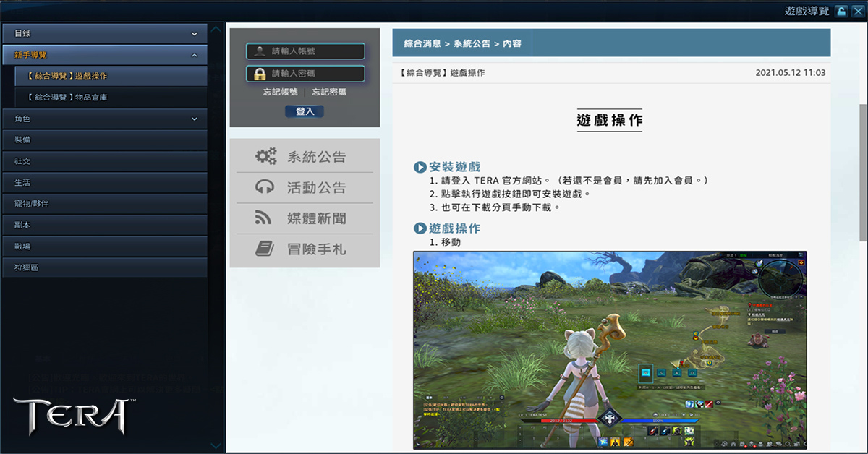Viewport: 868px width, 454px height.
Task: Expand the 目錄 section chevron
Action: tap(195, 34)
